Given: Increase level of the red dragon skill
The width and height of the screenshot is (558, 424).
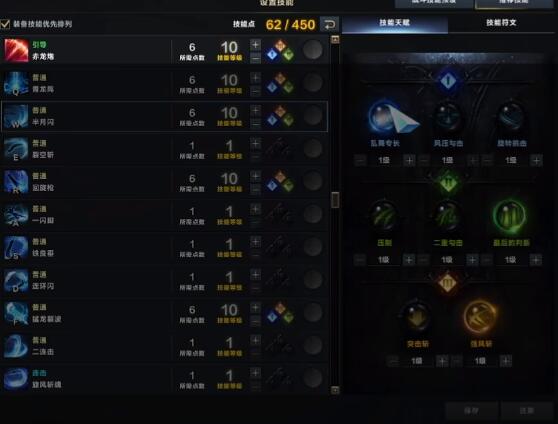Looking at the screenshot, I should click(256, 45).
